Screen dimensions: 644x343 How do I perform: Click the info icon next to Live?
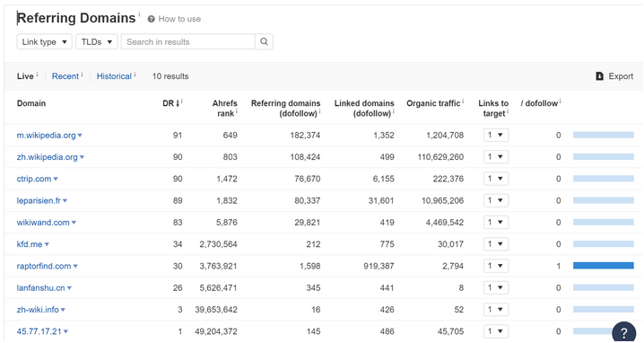(37, 75)
